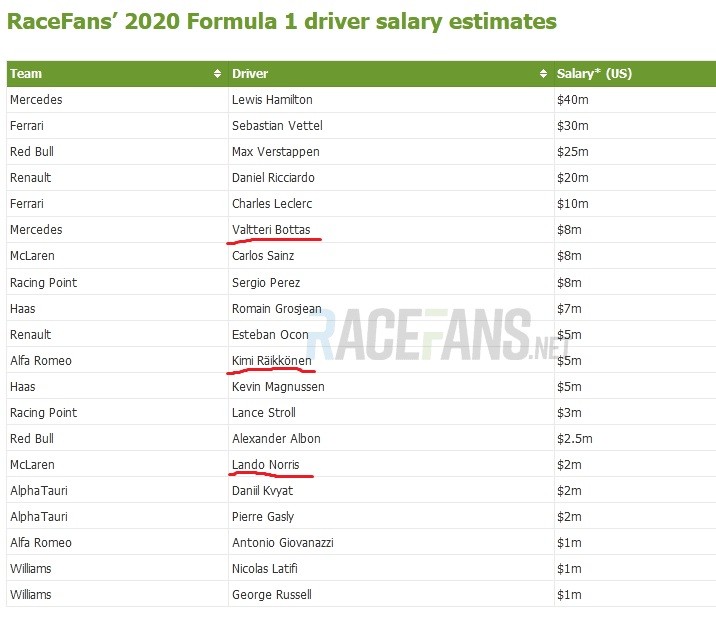Select the George Russell driver cell
The width and height of the screenshot is (716, 618).
[271, 594]
